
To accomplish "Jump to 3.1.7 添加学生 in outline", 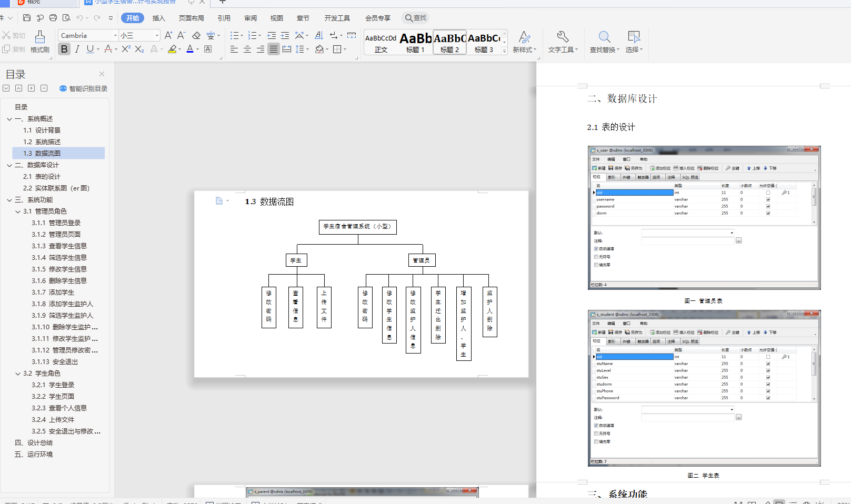I will click(53, 293).
